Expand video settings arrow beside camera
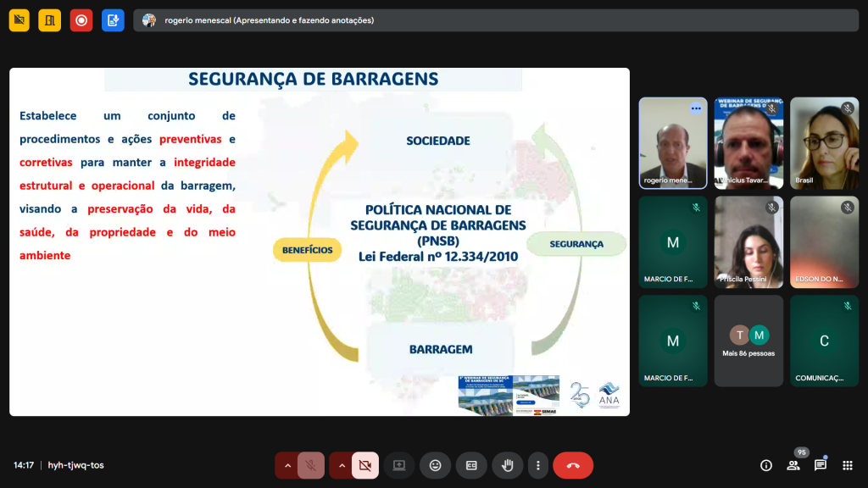The image size is (868, 488). point(342,465)
